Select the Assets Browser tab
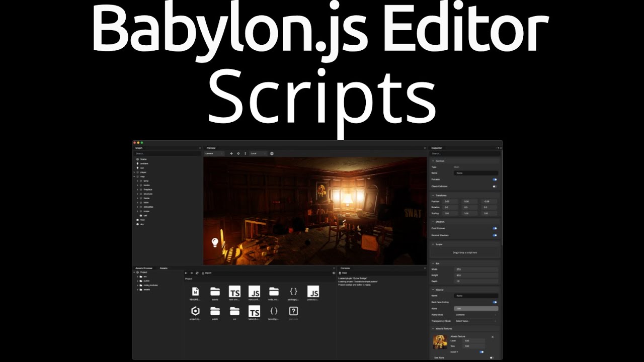 point(144,268)
